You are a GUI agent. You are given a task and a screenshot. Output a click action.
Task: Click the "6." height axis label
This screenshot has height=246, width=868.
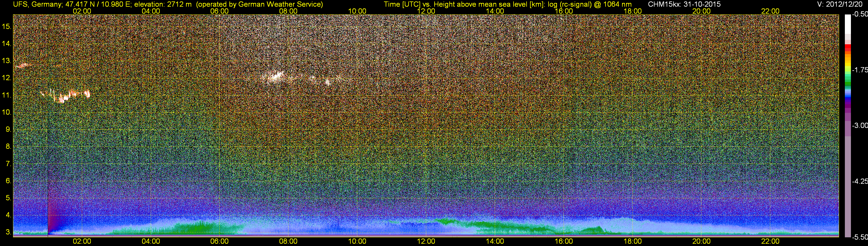click(x=9, y=181)
